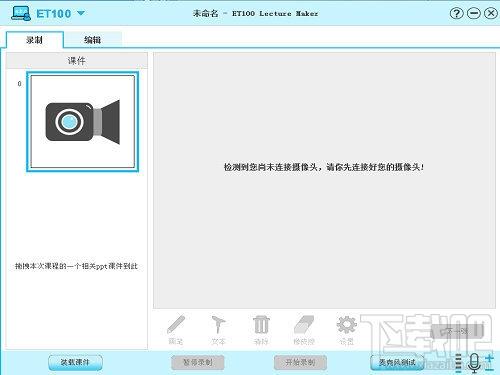Click the 暂停录制 button

198,362
